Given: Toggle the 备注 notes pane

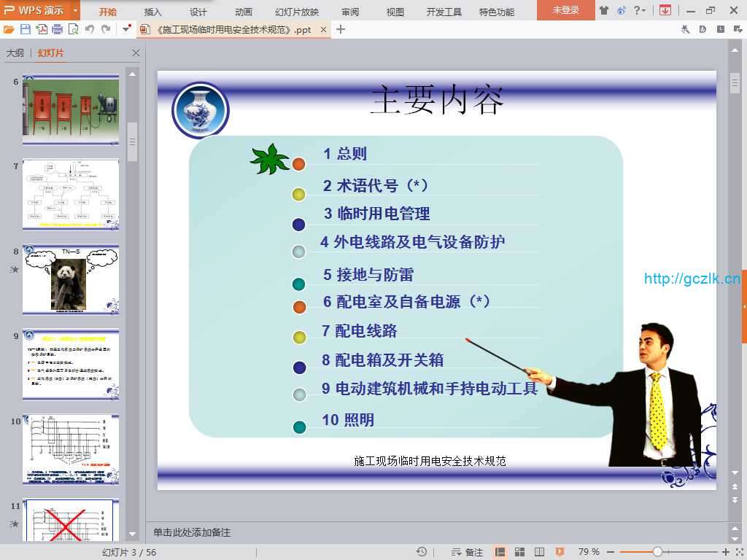Looking at the screenshot, I should tap(467, 552).
